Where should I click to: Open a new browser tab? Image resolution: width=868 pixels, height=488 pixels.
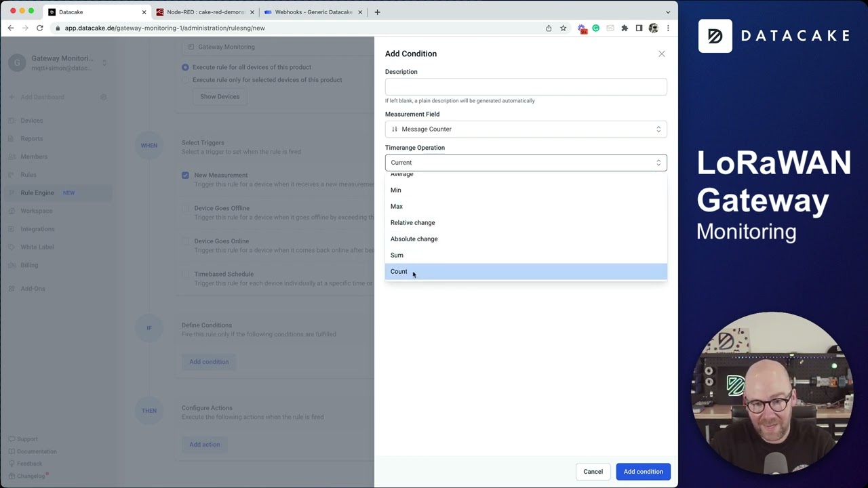pyautogui.click(x=377, y=12)
